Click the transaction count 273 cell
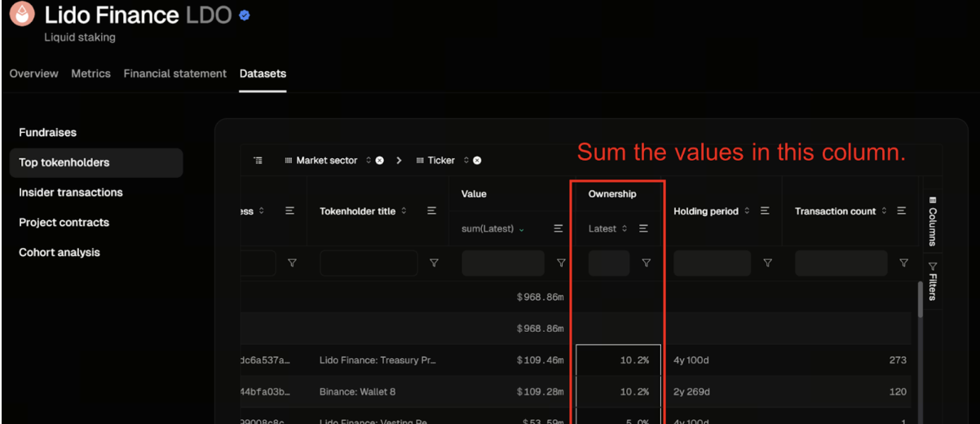The width and height of the screenshot is (980, 424). tap(898, 360)
